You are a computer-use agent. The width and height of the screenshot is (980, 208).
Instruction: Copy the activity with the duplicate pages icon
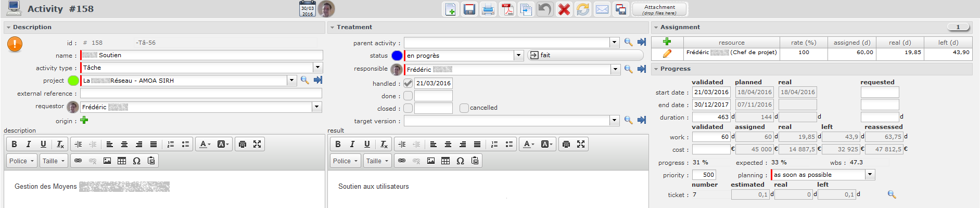[x=526, y=9]
